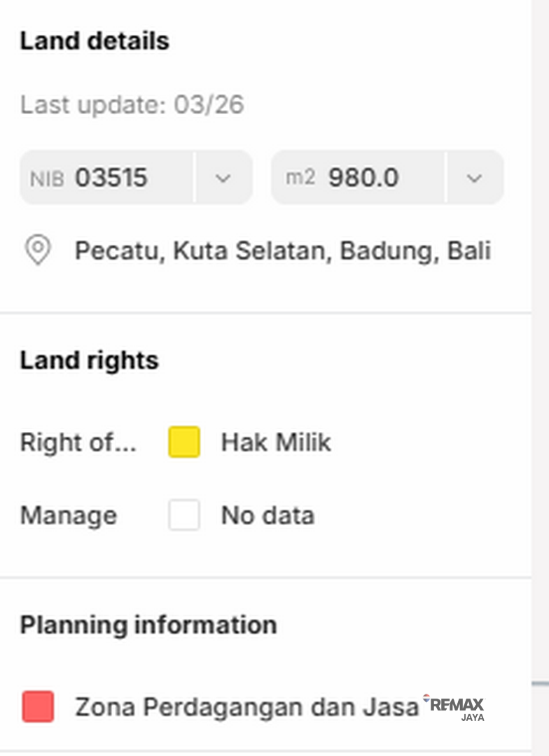The height and width of the screenshot is (756, 549).
Task: Open the m2 area dropdown arrow
Action: tap(474, 178)
